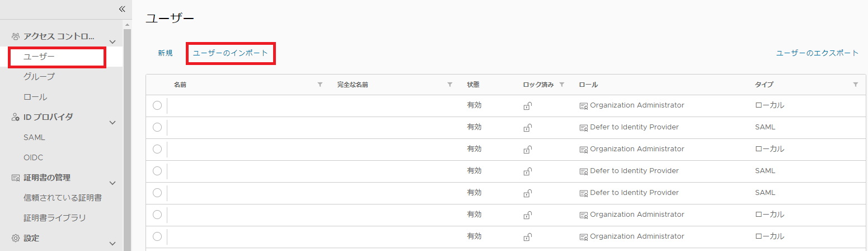This screenshot has width=868, height=251.
Task: Click the ID プロバイダ icon in sidebar
Action: [x=16, y=117]
